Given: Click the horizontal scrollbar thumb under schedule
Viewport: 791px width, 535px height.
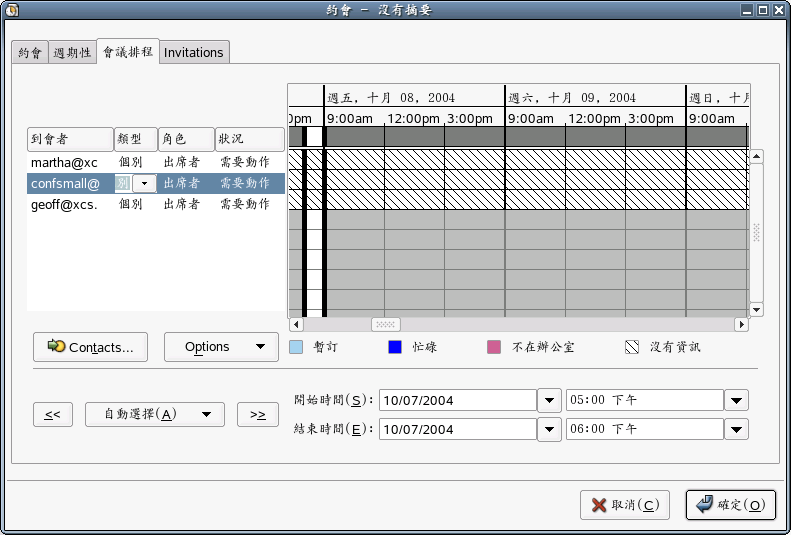Looking at the screenshot, I should [386, 324].
